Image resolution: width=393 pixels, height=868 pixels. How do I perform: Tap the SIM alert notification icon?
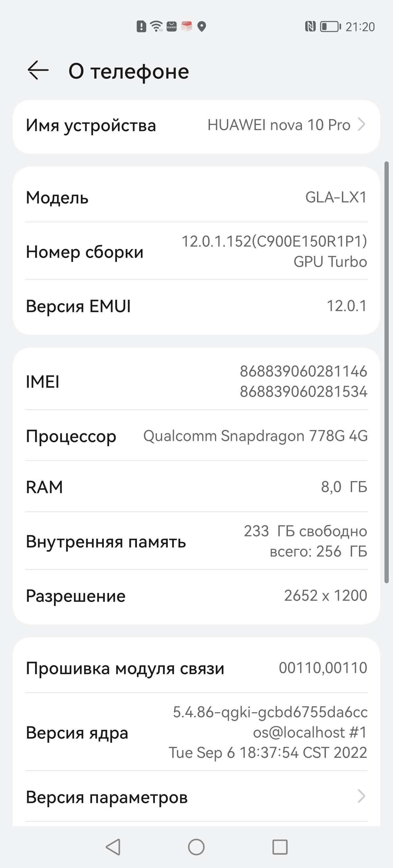coord(141,26)
